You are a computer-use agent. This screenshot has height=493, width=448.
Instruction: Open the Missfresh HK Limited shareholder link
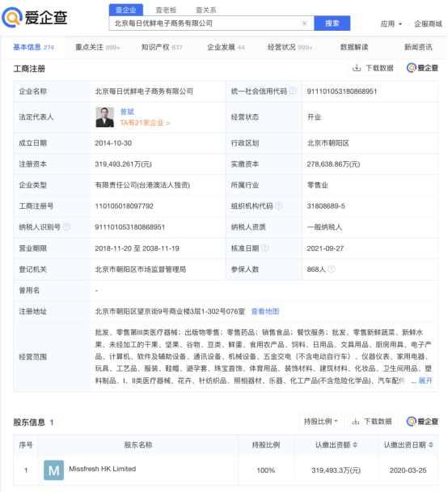coord(103,469)
